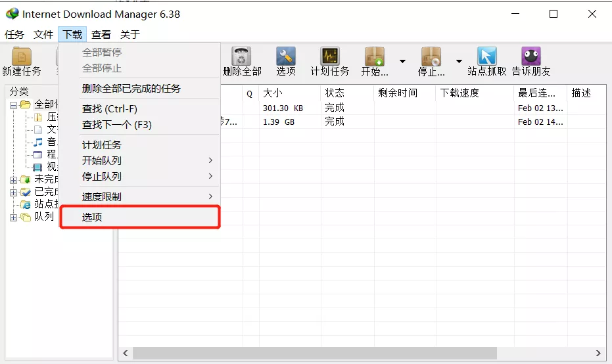612x364 pixels.
Task: Open the 任务 menu
Action: (14, 34)
